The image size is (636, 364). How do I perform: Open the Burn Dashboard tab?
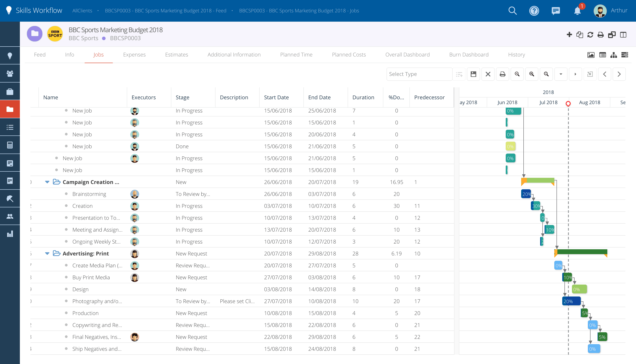(x=469, y=55)
